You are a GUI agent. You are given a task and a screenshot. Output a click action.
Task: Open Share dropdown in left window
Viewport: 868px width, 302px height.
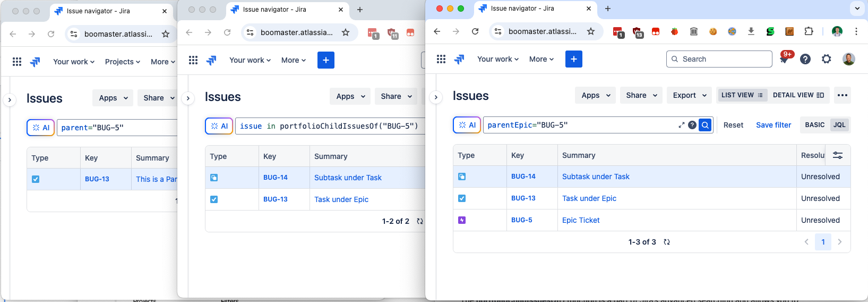coord(158,98)
